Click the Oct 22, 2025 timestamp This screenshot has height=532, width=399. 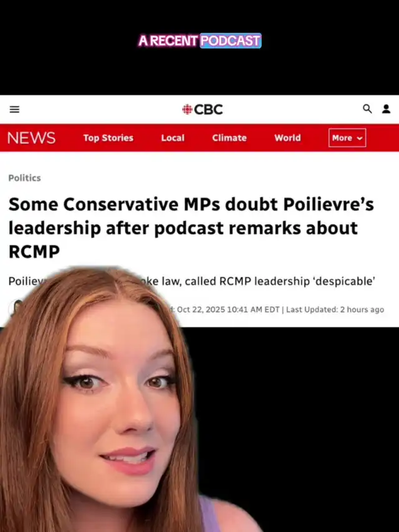(228, 309)
